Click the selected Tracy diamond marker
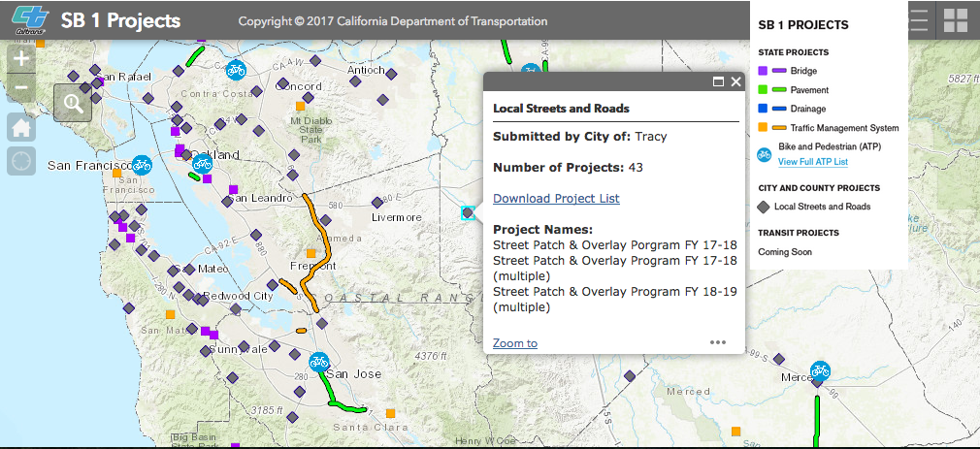 tap(468, 213)
